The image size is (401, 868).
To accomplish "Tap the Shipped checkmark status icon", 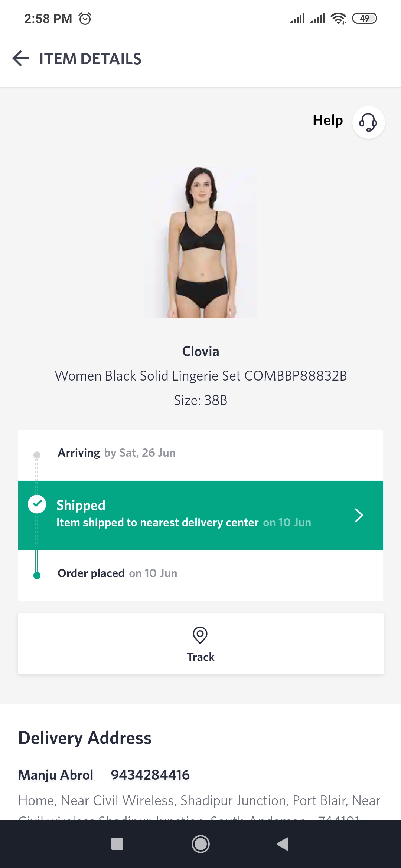I will click(x=37, y=504).
